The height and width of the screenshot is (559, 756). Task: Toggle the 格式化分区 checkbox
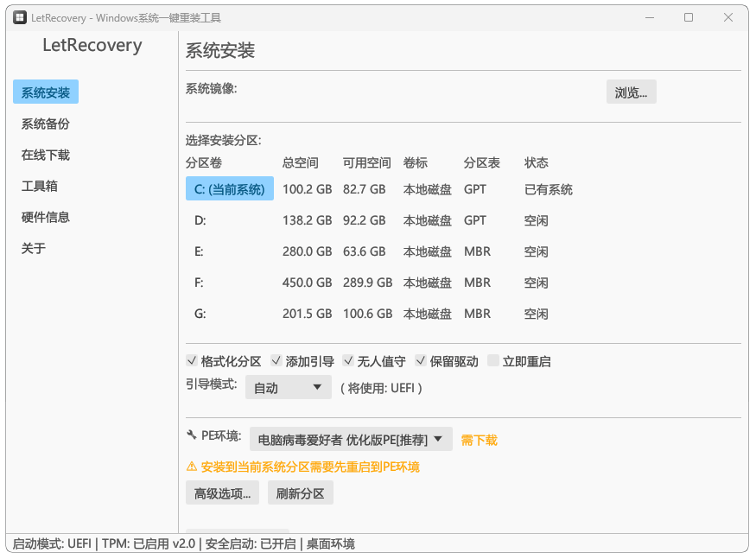click(192, 361)
